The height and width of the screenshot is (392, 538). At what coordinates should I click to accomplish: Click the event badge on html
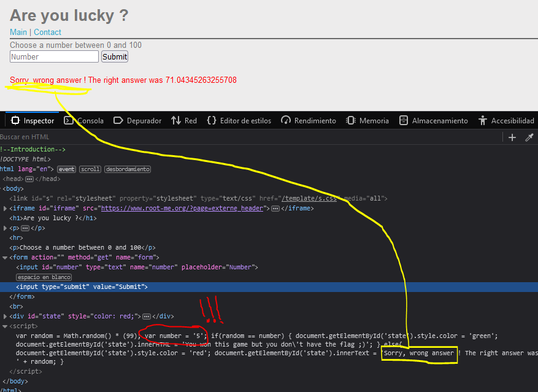[67, 169]
